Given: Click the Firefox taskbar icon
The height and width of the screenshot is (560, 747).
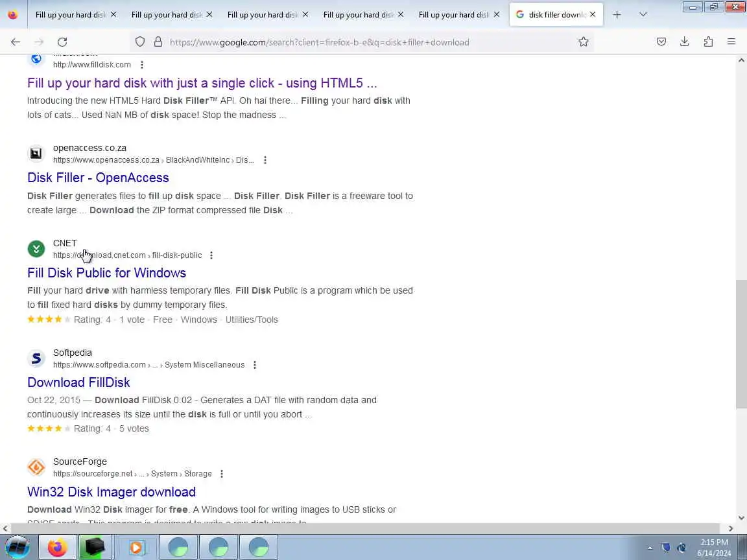Looking at the screenshot, I should (58, 547).
